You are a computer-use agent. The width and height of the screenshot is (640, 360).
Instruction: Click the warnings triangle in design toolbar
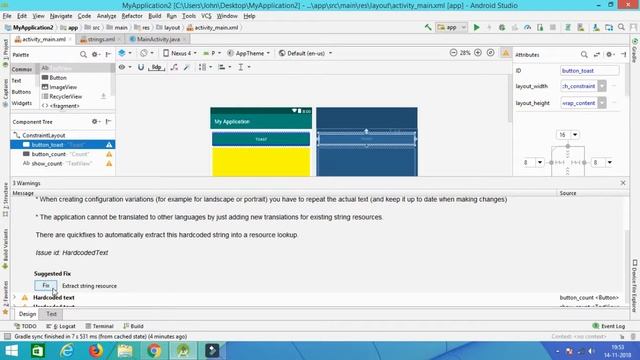coord(506,53)
